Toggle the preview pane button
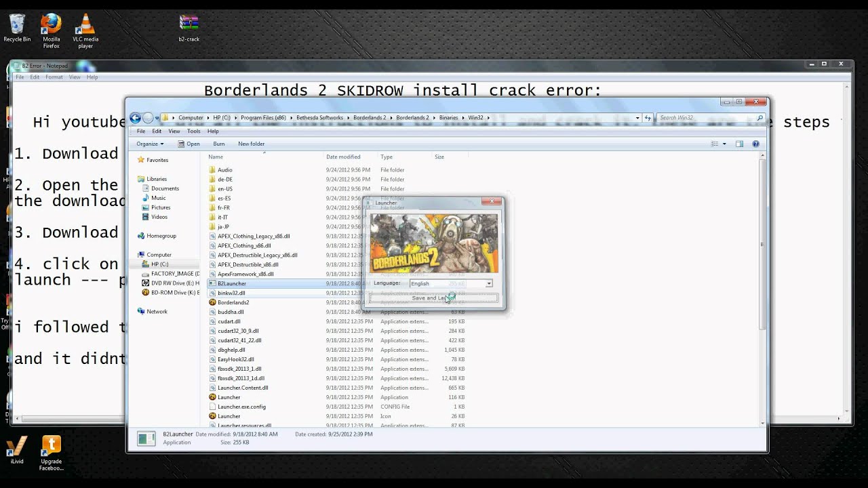The height and width of the screenshot is (488, 868). [x=739, y=144]
